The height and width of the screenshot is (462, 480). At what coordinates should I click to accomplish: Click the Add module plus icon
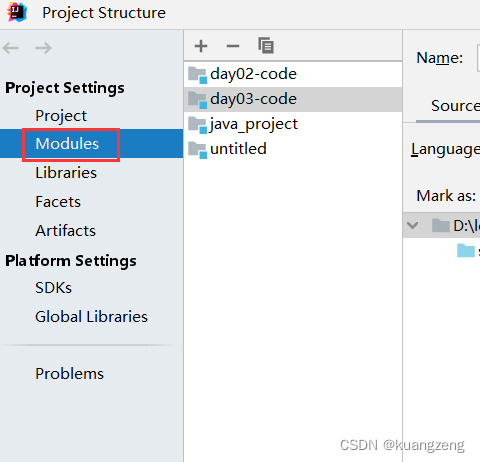point(201,46)
